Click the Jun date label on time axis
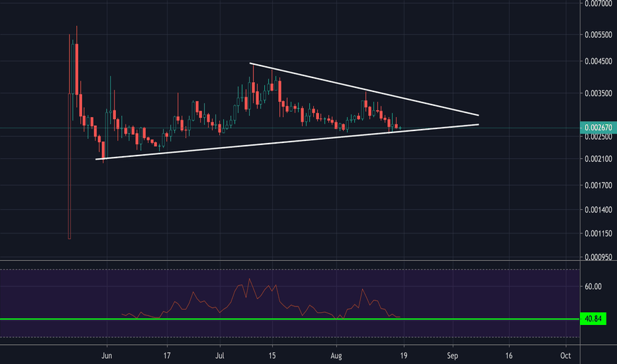617x364 pixels. (107, 356)
